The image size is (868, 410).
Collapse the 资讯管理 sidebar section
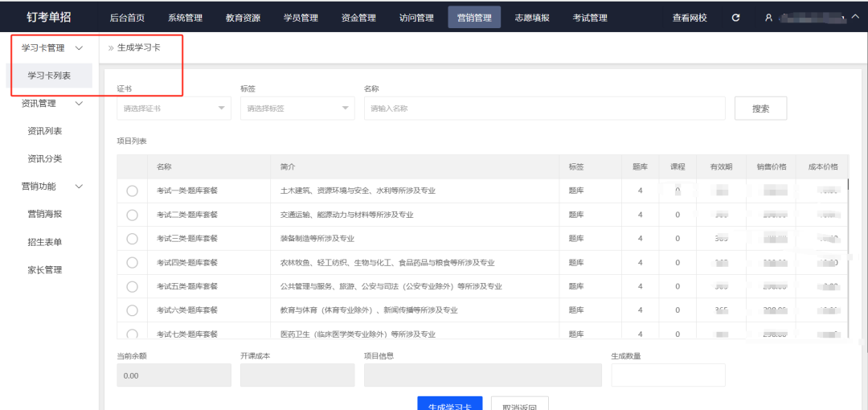coord(79,104)
